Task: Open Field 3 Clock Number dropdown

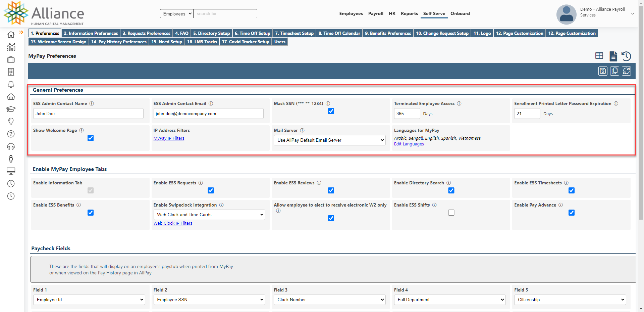Action: (330, 300)
